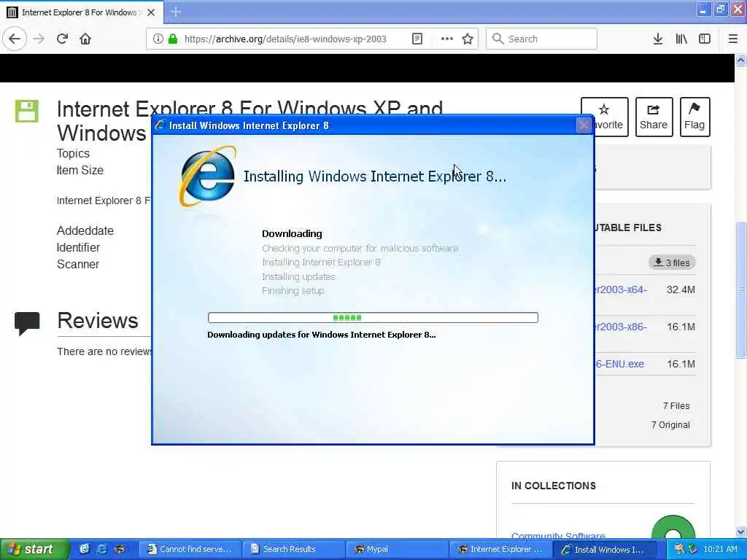
Task: Open the Windows Start menu
Action: (x=35, y=549)
